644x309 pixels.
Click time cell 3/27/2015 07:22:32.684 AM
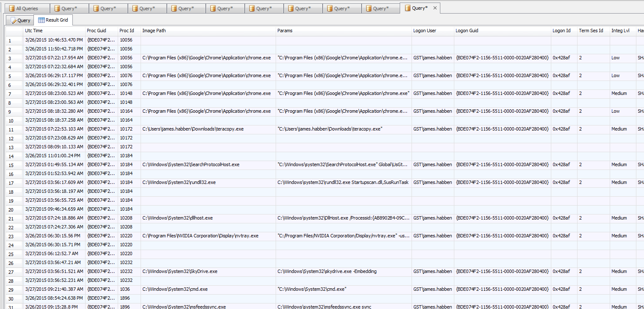(x=54, y=67)
